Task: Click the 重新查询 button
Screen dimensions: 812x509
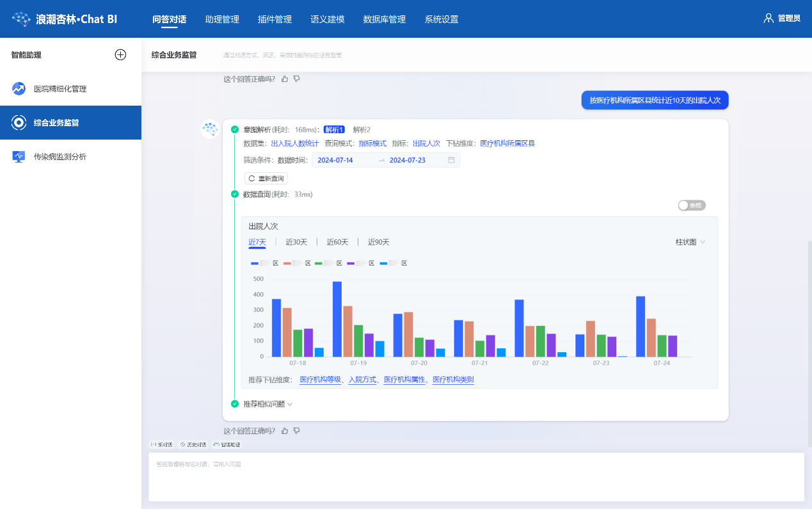Action: [266, 179]
